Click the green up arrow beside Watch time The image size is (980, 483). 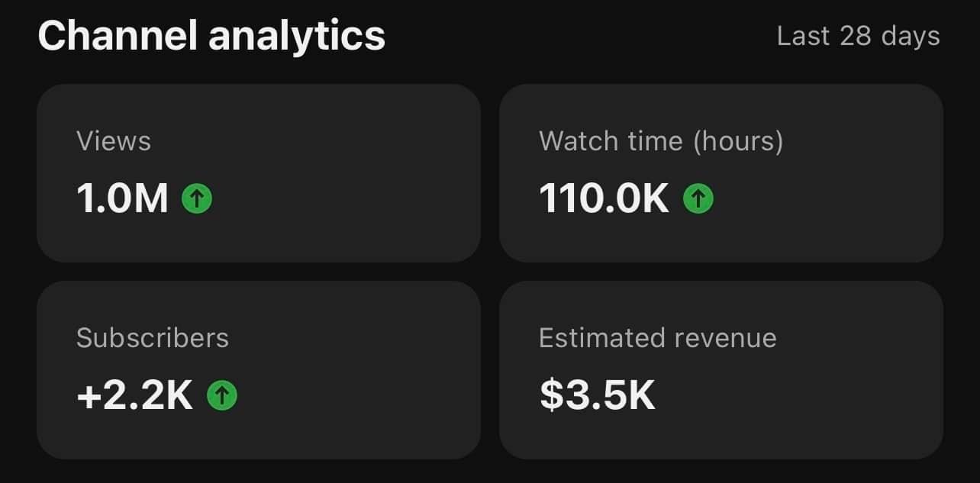click(698, 199)
